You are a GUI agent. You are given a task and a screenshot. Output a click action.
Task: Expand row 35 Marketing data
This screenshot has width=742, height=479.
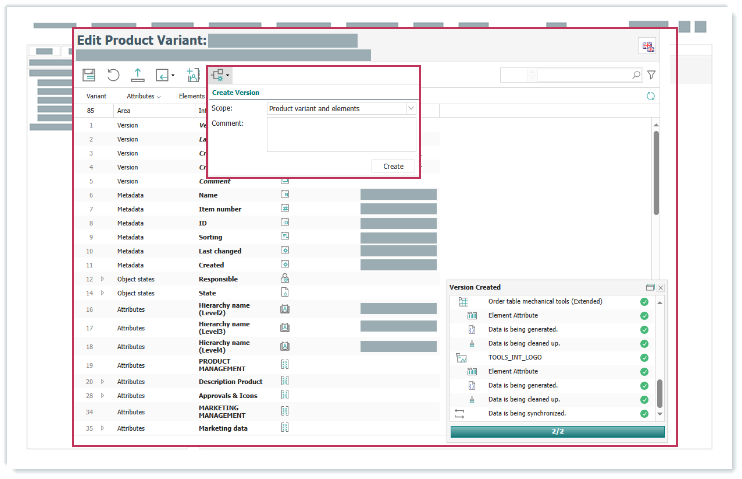tap(102, 428)
